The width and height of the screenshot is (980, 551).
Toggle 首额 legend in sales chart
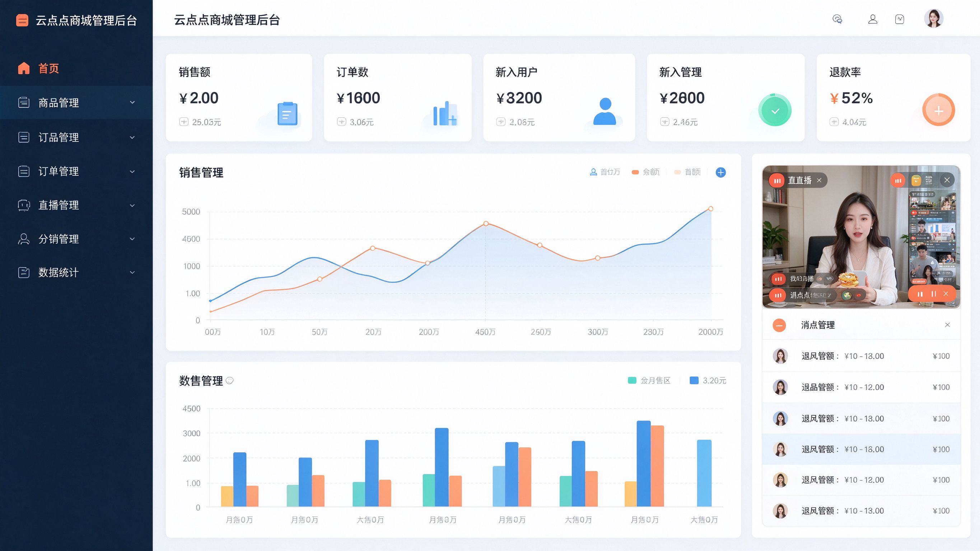click(x=687, y=172)
